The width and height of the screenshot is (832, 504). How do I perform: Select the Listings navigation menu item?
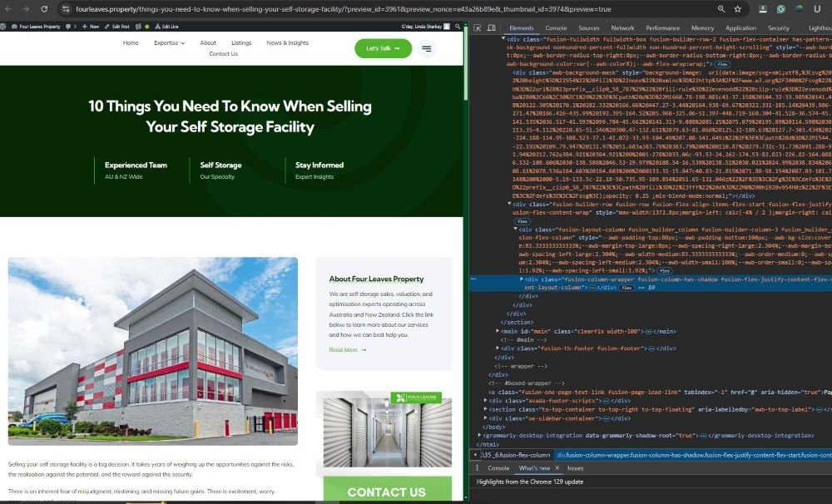tap(241, 42)
